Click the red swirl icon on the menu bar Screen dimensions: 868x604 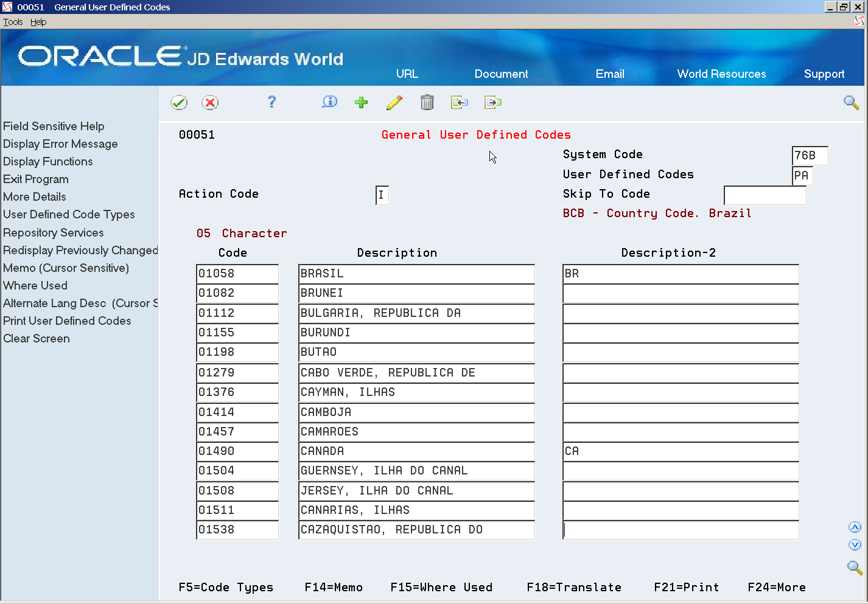859,21
